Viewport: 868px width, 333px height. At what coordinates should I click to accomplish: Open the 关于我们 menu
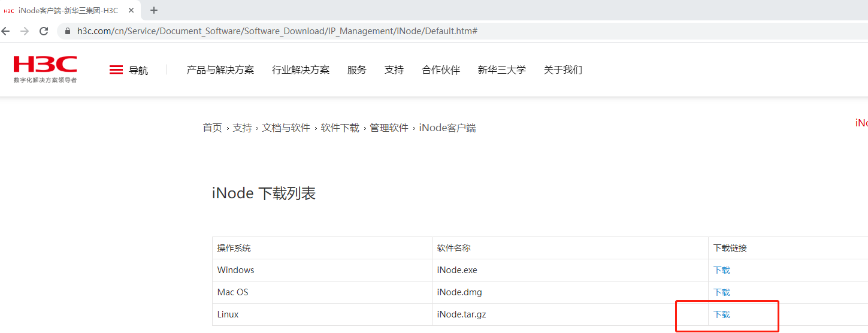pos(563,70)
